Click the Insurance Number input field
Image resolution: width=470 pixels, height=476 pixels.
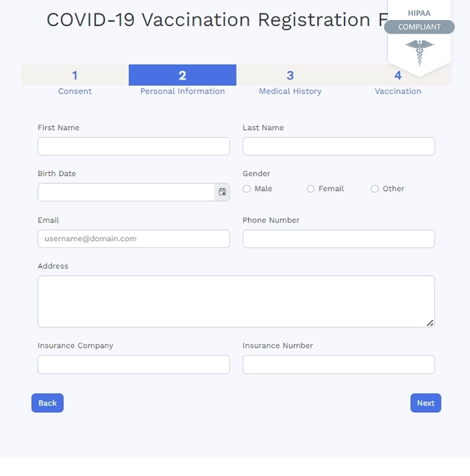[x=339, y=365]
